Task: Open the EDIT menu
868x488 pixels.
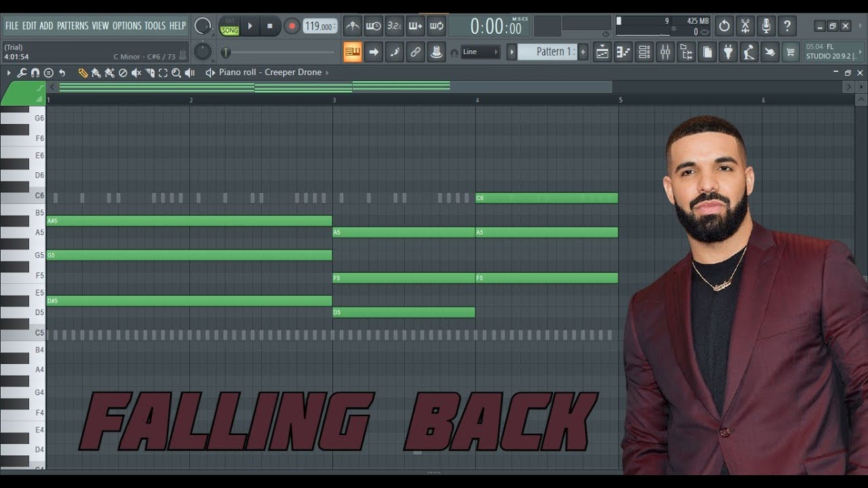Action: [29, 26]
